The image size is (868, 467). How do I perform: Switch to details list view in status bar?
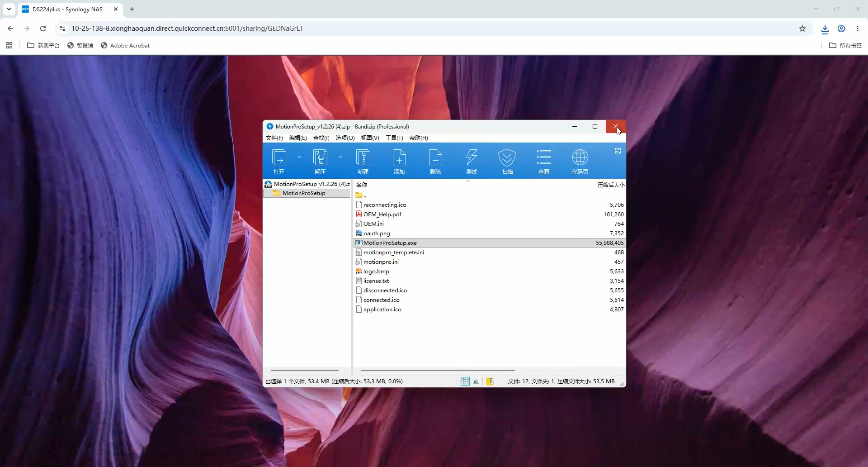pyautogui.click(x=465, y=381)
